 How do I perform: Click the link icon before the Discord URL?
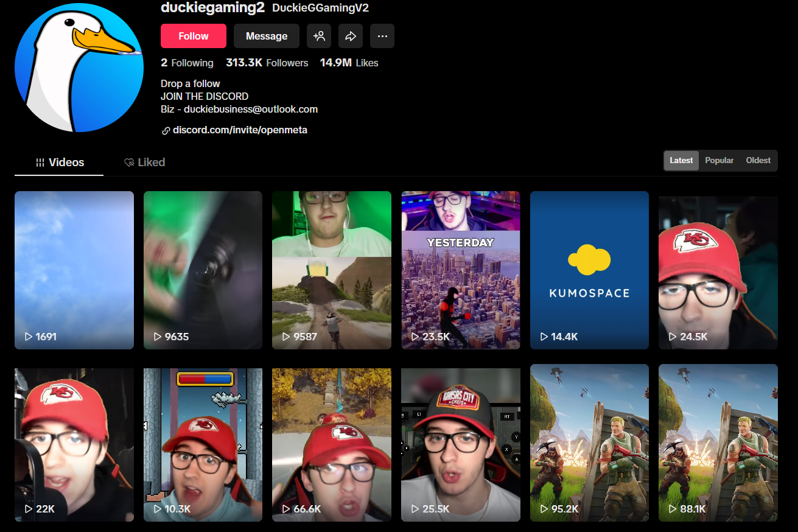[165, 130]
